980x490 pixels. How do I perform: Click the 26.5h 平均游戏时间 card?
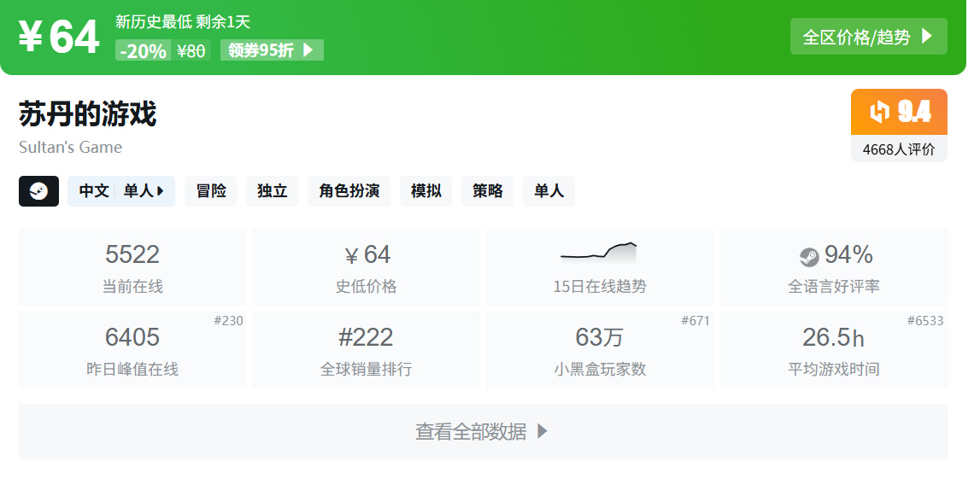(x=834, y=350)
